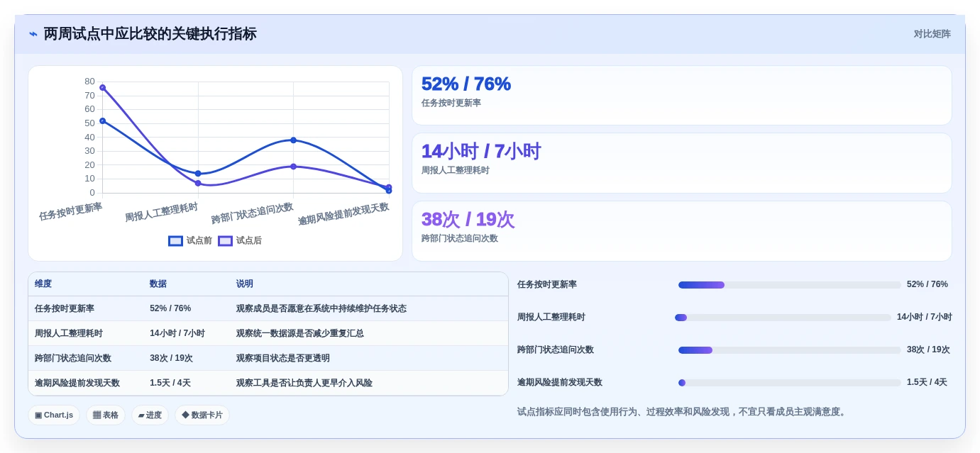Viewport: 980px width, 453px height.
Task: Click the 试点前 data point at 52
Action: [102, 121]
